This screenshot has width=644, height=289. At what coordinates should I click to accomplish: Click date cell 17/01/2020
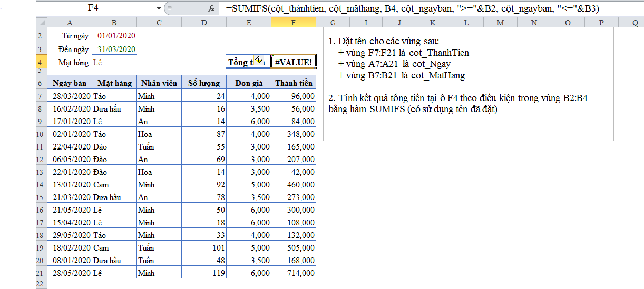70,122
